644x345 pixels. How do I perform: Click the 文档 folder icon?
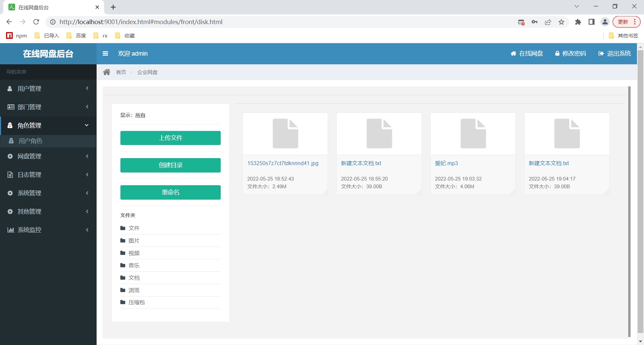pyautogui.click(x=123, y=278)
